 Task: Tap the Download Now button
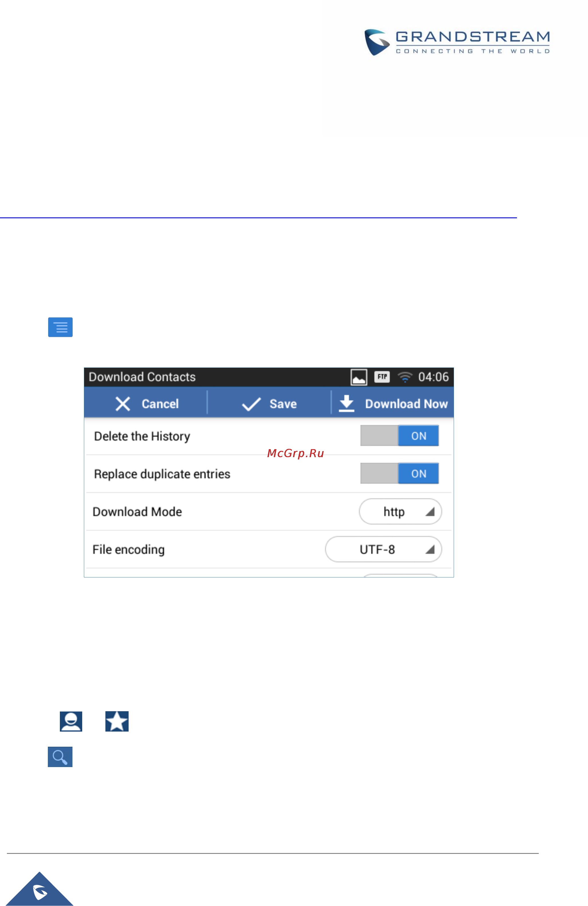(x=393, y=404)
